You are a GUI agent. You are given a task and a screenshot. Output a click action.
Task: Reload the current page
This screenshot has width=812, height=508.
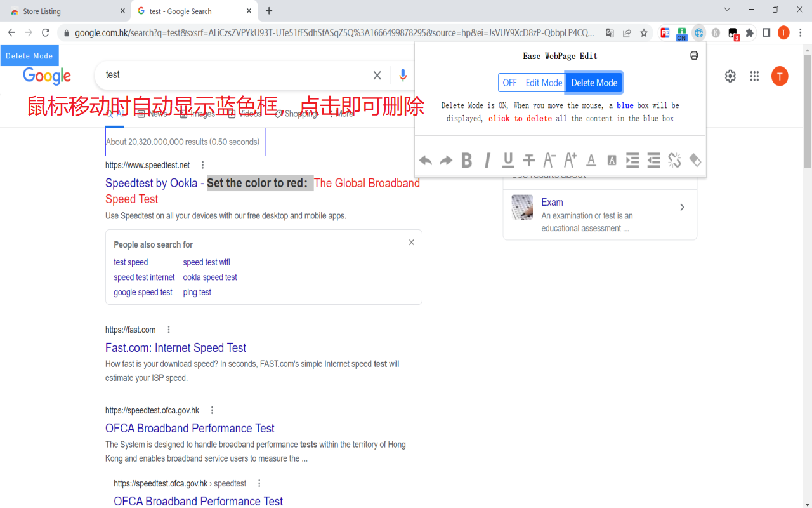[x=46, y=32]
